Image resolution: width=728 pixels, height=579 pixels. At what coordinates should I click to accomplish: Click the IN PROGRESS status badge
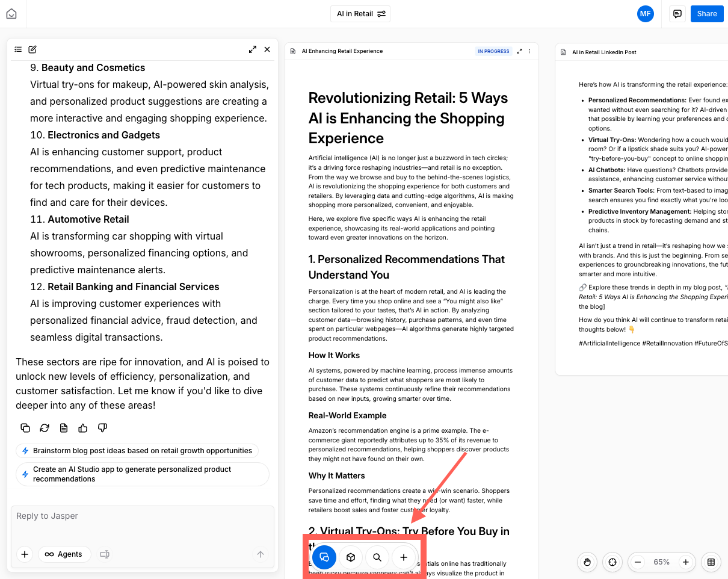click(493, 51)
